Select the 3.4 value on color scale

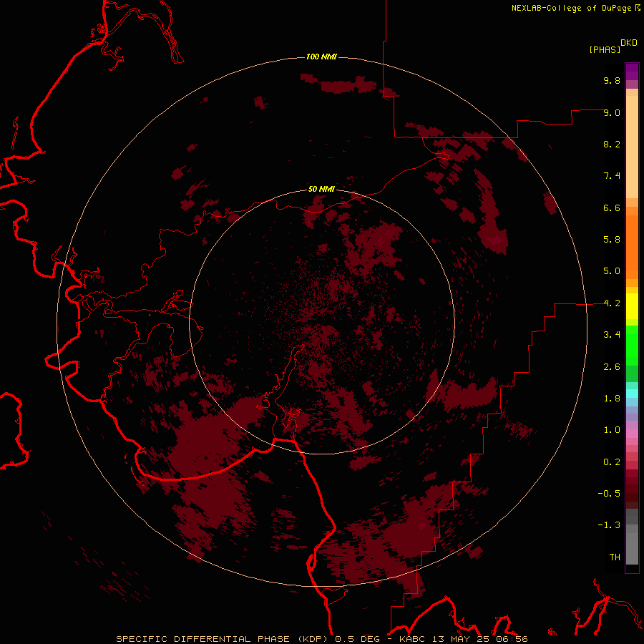pos(612,335)
